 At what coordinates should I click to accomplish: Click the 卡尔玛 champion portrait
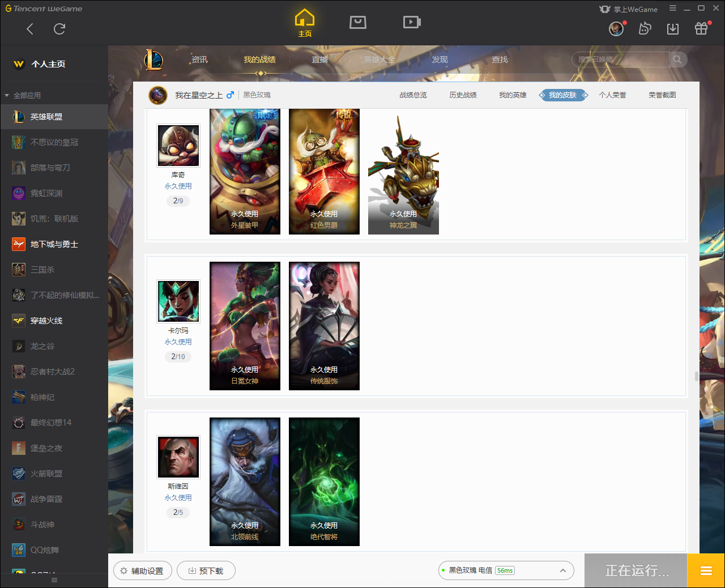click(x=178, y=301)
